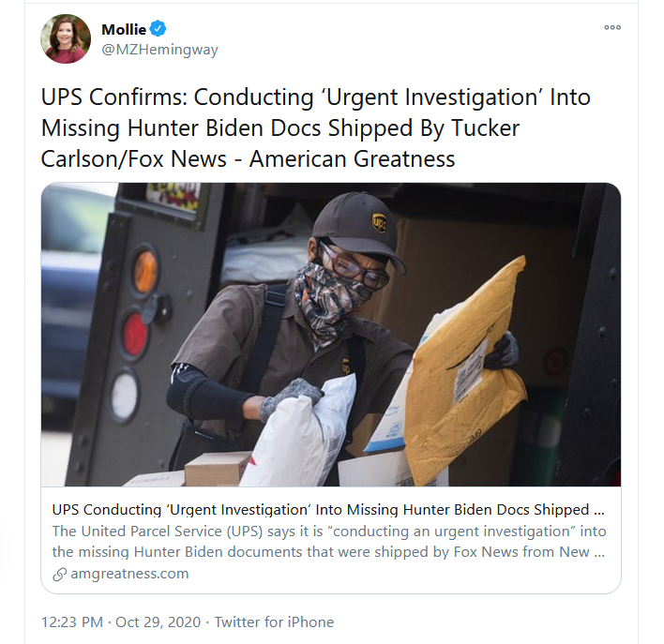Click the UPS logo on the driver's cap
This screenshot has height=644, width=664.
(x=380, y=222)
